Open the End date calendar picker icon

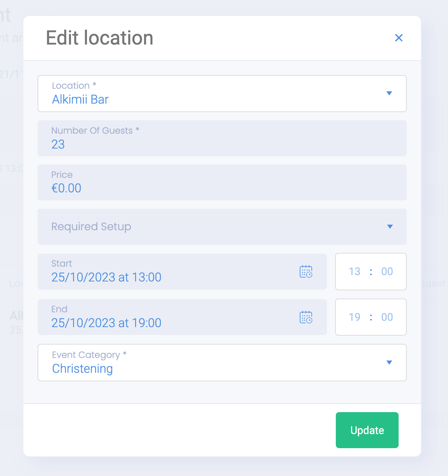(306, 317)
